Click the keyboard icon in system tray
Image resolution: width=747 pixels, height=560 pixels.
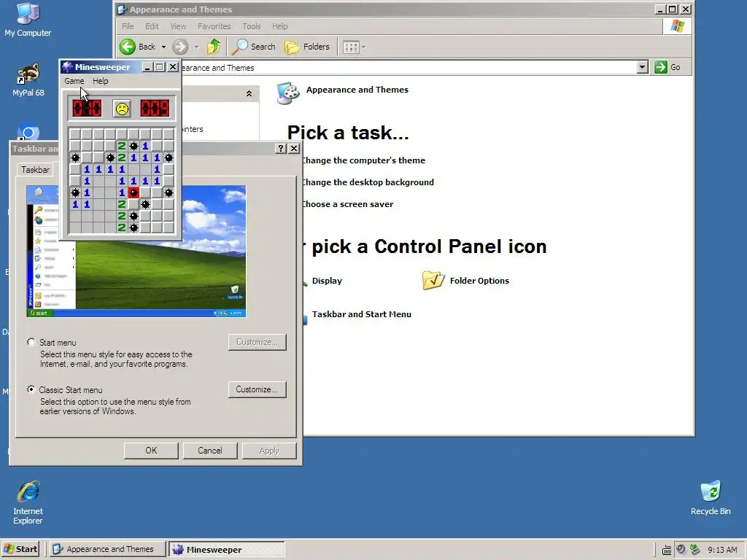[667, 550]
